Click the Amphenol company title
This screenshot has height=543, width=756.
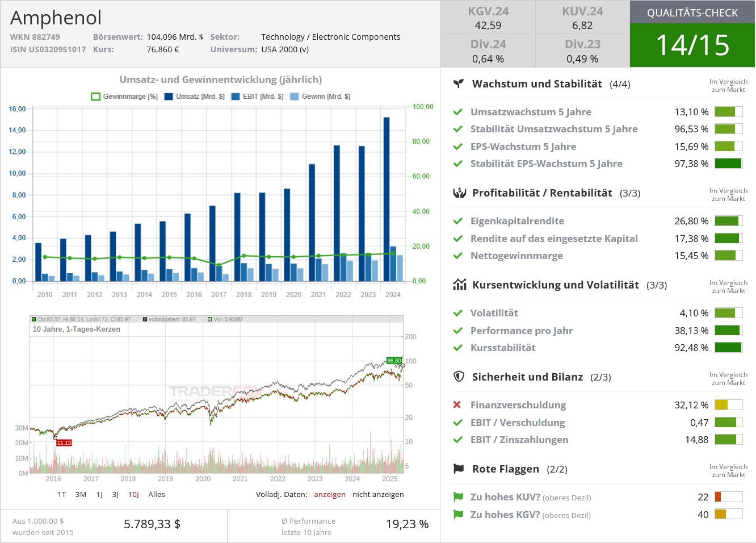click(x=56, y=18)
